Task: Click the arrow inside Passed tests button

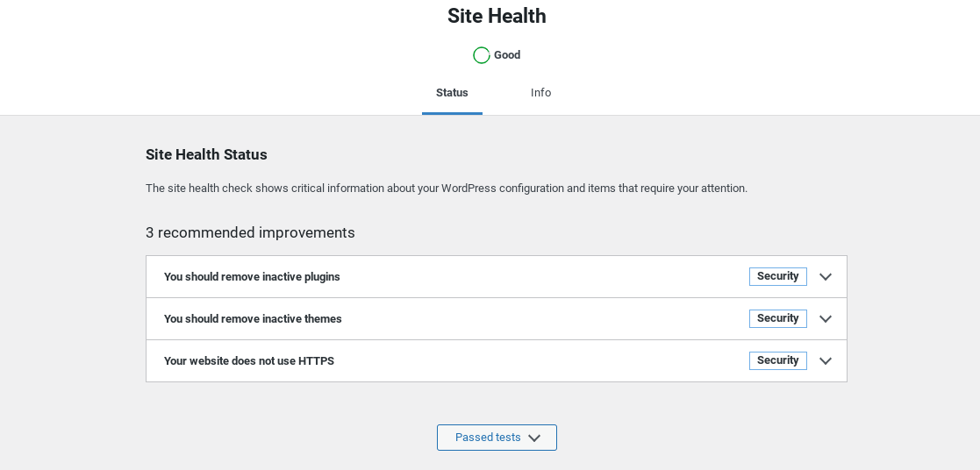Action: click(x=534, y=438)
